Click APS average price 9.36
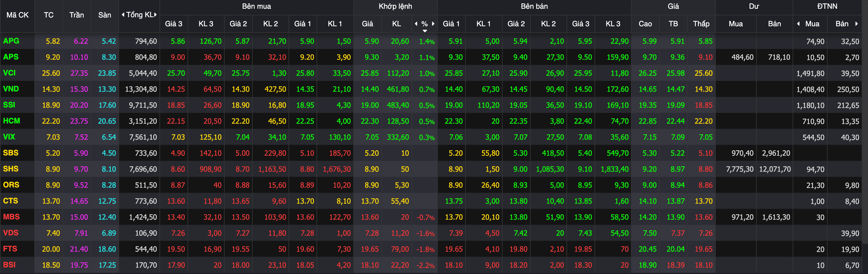This screenshot has width=868, height=274. click(677, 57)
